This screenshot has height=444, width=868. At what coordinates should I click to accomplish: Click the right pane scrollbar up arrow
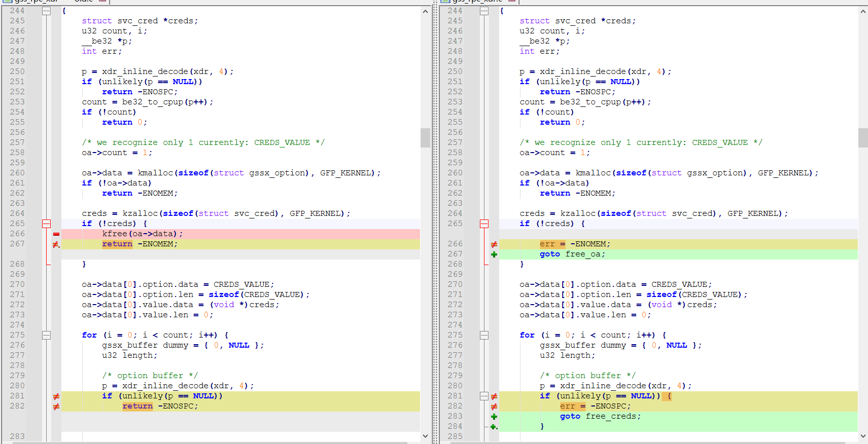pyautogui.click(x=863, y=11)
